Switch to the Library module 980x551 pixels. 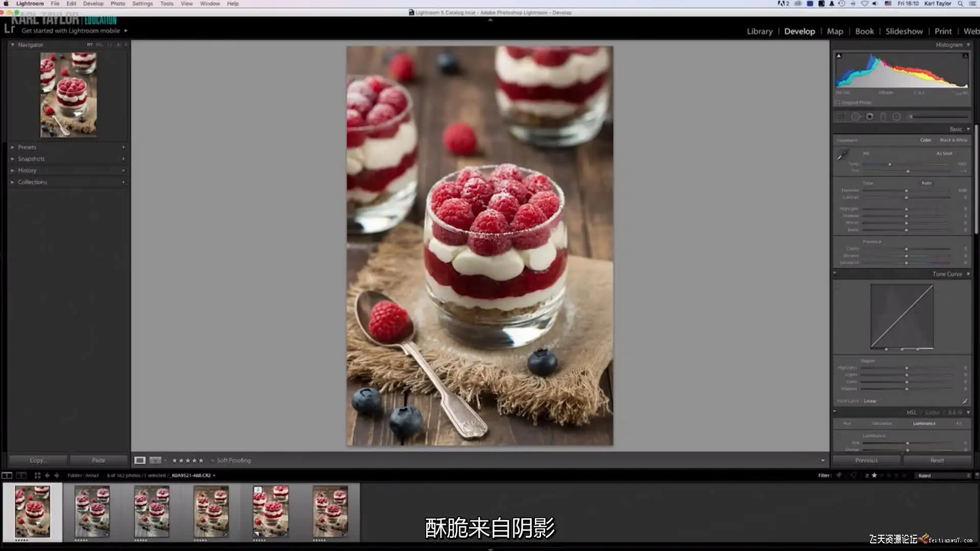click(x=759, y=31)
